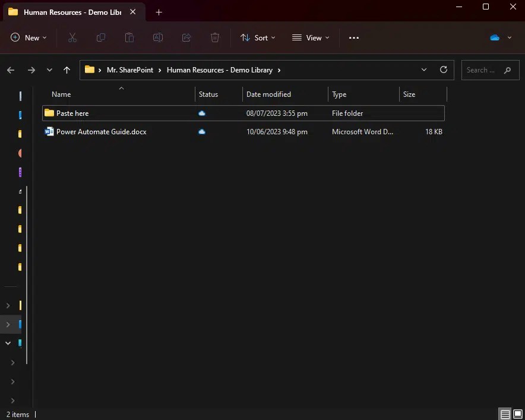Viewport: 525px width, 420px height.
Task: Open the Share icon
Action: [x=186, y=37]
